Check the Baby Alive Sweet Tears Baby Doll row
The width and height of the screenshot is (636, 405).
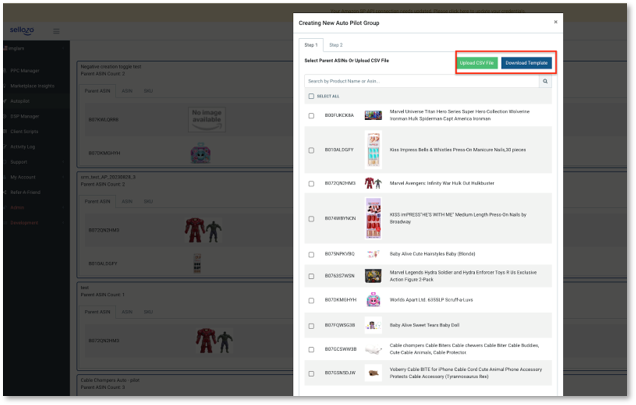[311, 325]
